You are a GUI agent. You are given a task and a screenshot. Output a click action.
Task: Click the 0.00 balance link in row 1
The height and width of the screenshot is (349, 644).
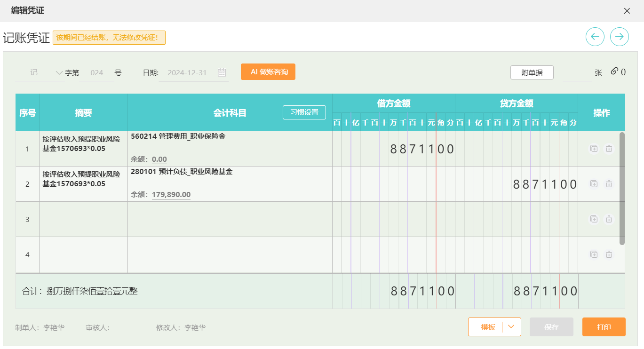[159, 159]
